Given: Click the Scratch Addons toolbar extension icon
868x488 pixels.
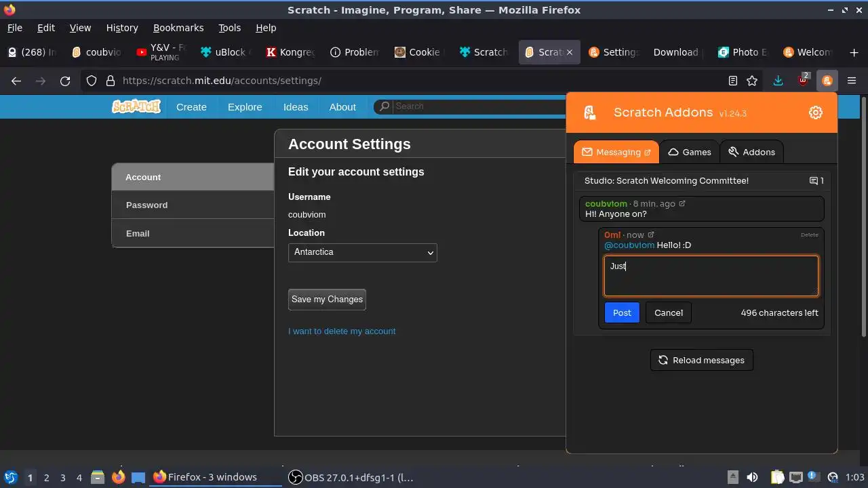Looking at the screenshot, I should 827,81.
